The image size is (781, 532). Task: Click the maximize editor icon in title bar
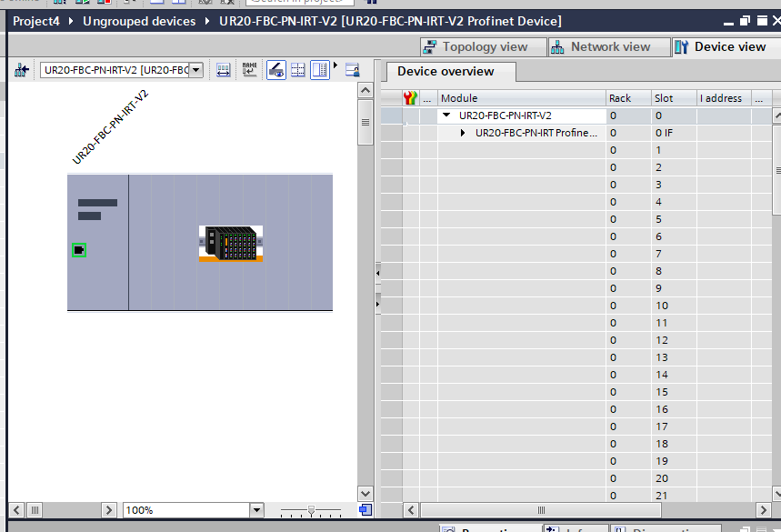[x=762, y=21]
